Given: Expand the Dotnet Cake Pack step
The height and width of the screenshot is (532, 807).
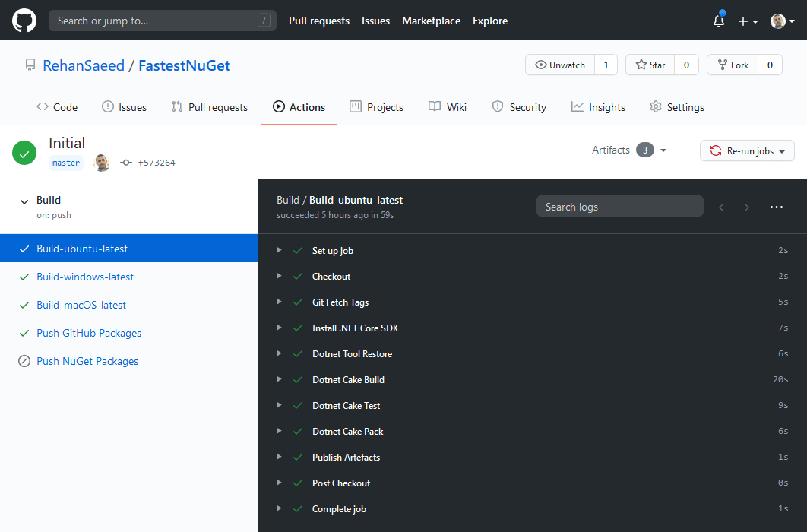Looking at the screenshot, I should coord(279,431).
